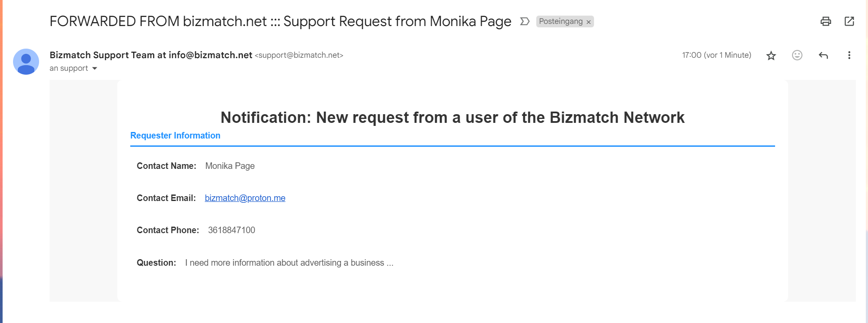This screenshot has height=323, width=868.
Task: Click the Monika Page contact name value
Action: pos(230,166)
